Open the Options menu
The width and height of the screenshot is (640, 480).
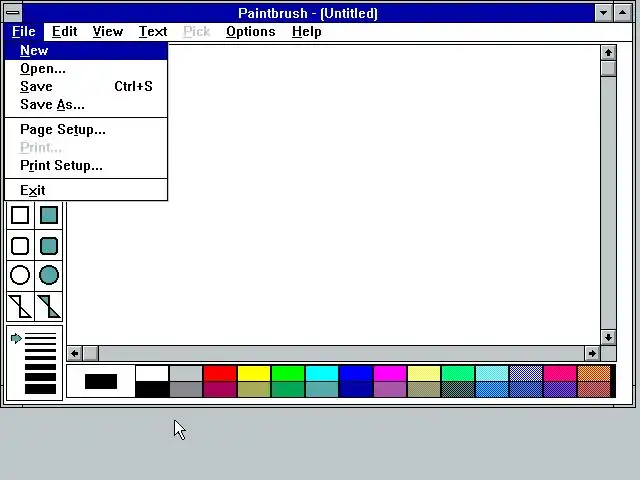(x=251, y=31)
